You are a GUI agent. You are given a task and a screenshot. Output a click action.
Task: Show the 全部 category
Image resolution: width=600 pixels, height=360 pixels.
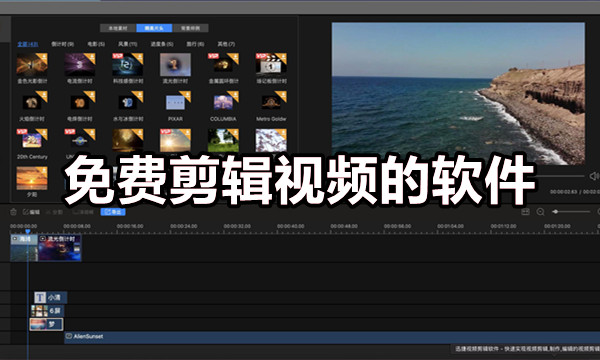[28, 44]
